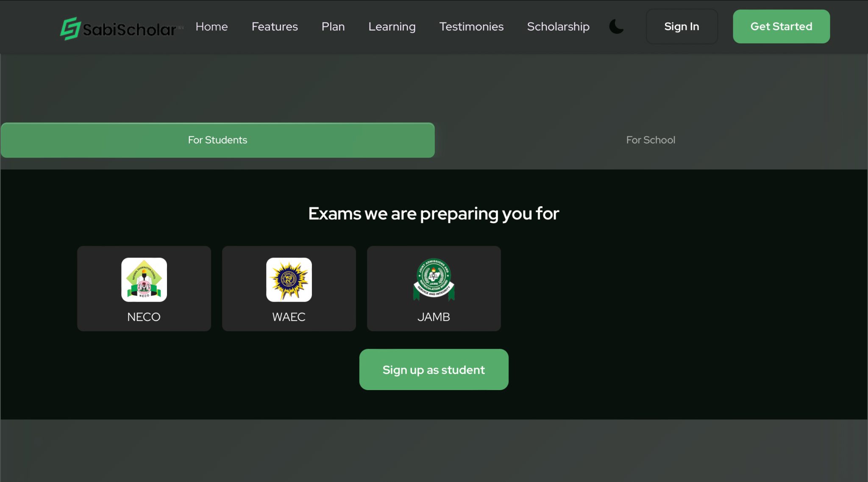The image size is (868, 482).
Task: Toggle dark mode with the moon icon
Action: click(616, 27)
